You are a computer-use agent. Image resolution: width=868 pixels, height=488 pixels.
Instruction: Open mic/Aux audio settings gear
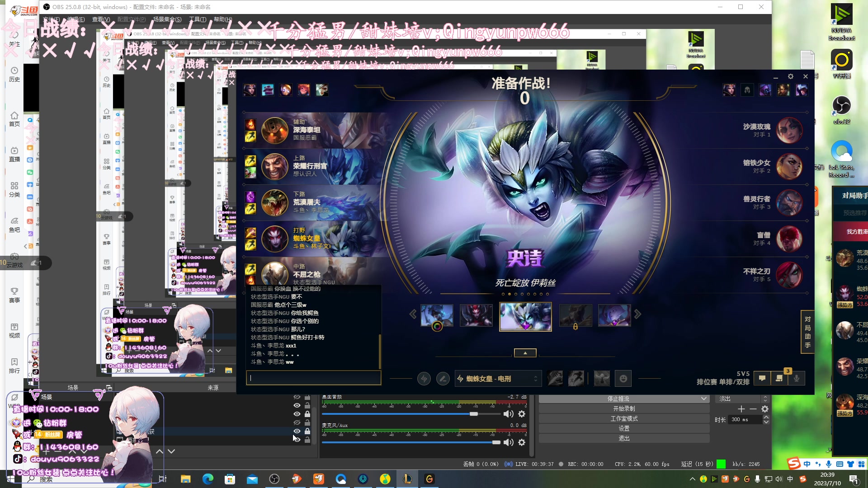pyautogui.click(x=522, y=442)
